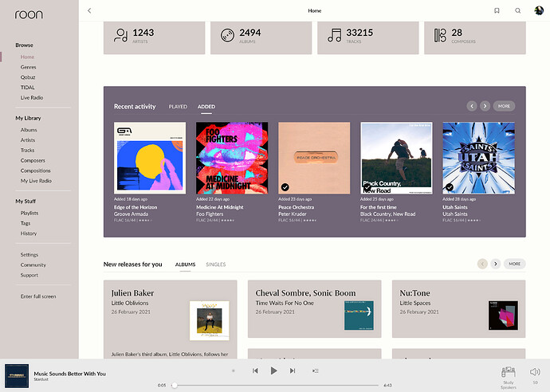Click now playing album art thumbnail

(17, 376)
